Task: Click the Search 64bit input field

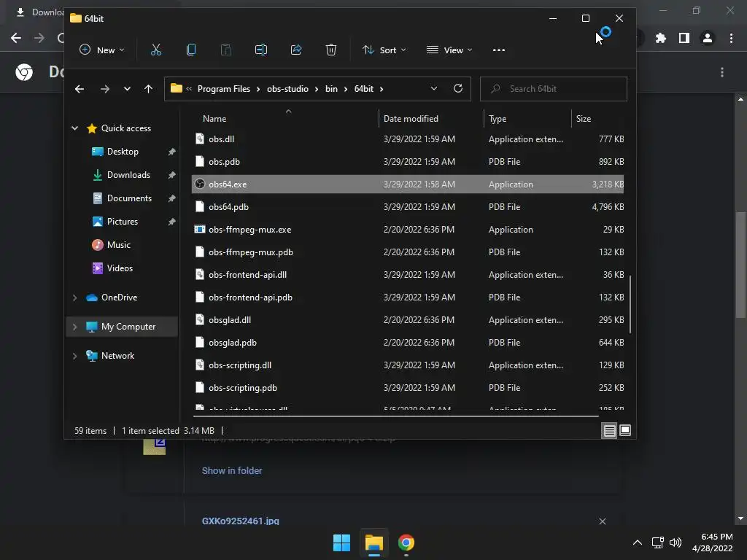Action: point(553,89)
